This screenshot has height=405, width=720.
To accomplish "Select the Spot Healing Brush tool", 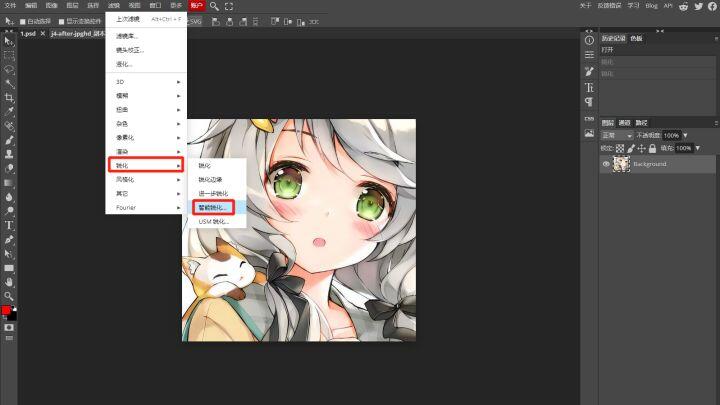I will tap(9, 126).
